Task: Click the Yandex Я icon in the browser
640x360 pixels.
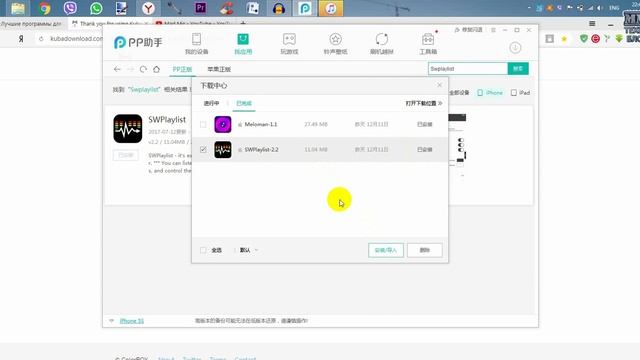Action: point(21,39)
